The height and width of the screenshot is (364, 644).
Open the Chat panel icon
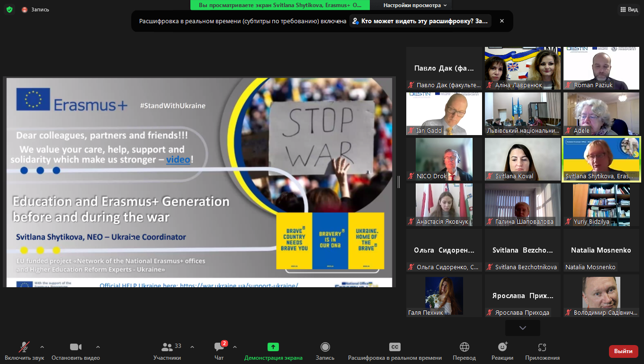[219, 347]
